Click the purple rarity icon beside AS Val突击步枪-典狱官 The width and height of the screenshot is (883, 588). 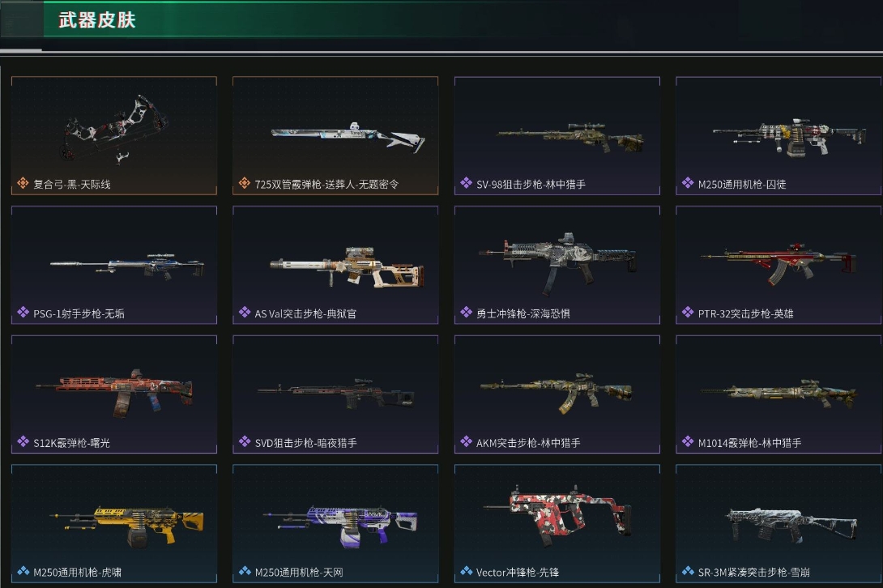click(x=245, y=313)
